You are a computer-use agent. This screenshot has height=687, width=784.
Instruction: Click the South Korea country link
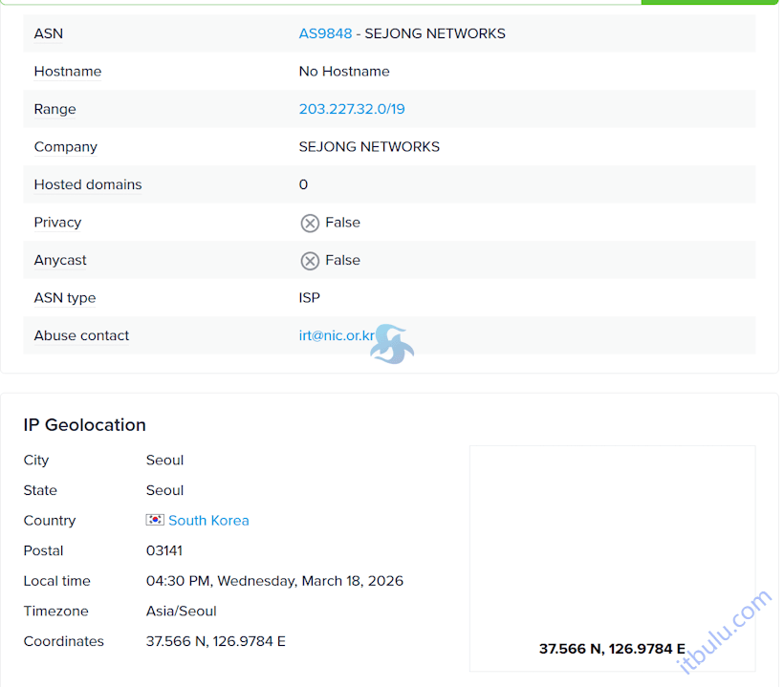(x=208, y=520)
